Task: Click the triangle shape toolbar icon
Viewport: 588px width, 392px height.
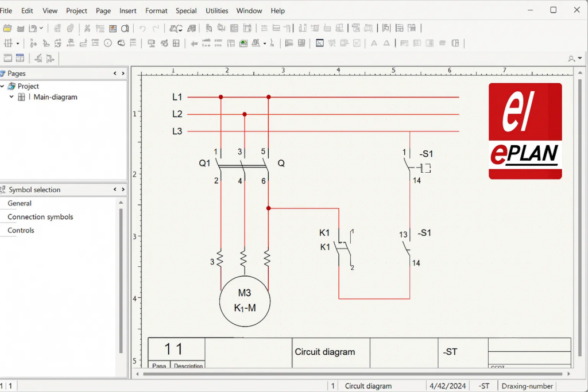Action: (x=386, y=43)
